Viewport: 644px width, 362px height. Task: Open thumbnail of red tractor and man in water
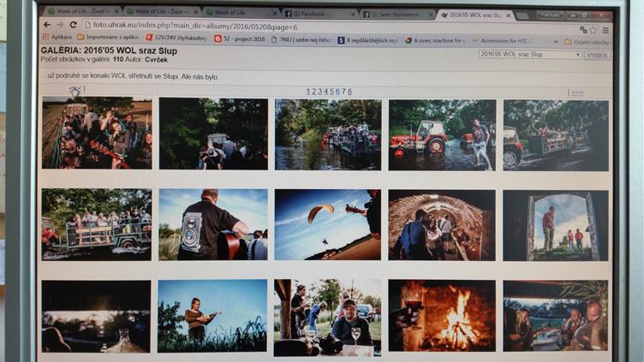(443, 135)
